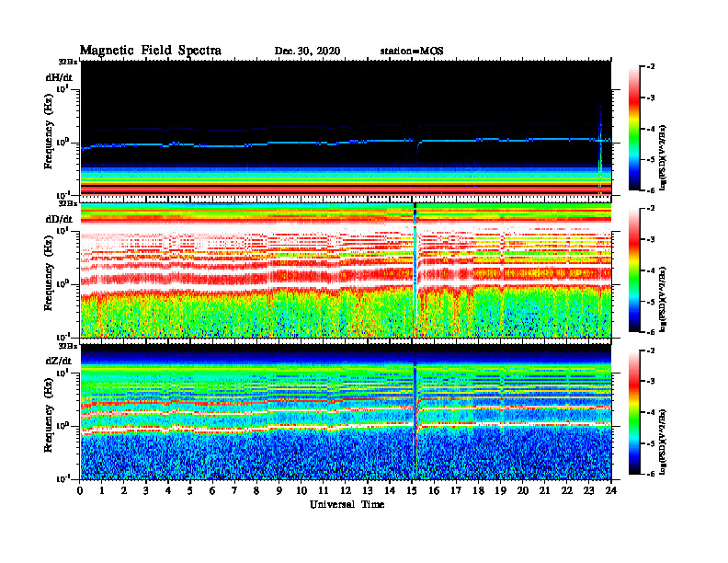Click the "station=MOS" label

pyautogui.click(x=412, y=52)
